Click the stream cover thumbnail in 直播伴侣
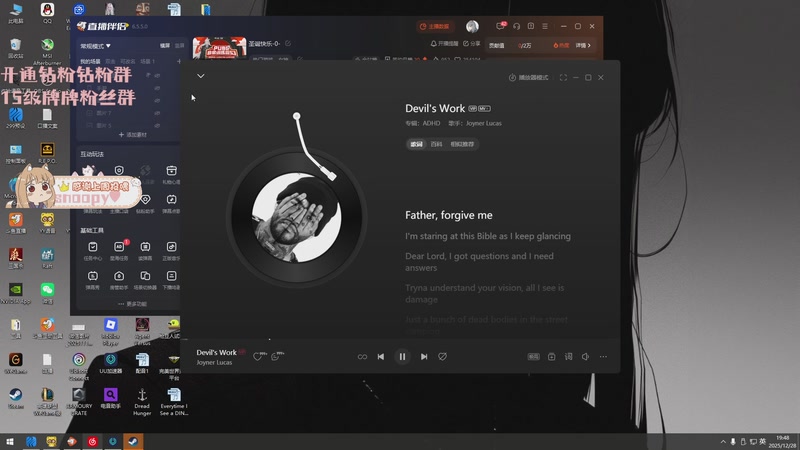The image size is (800, 450). tap(219, 48)
